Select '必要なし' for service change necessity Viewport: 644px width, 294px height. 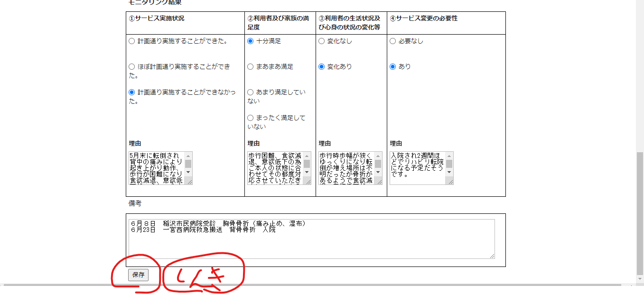pyautogui.click(x=393, y=41)
